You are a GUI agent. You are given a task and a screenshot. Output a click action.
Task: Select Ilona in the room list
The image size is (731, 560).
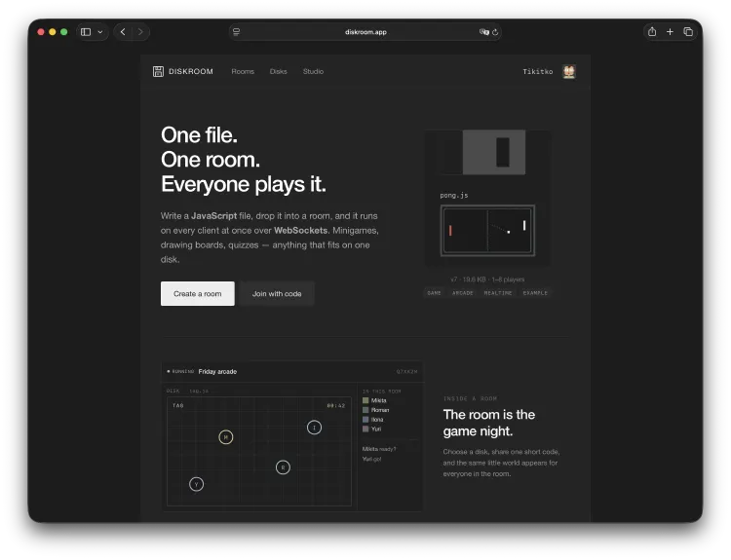[377, 420]
